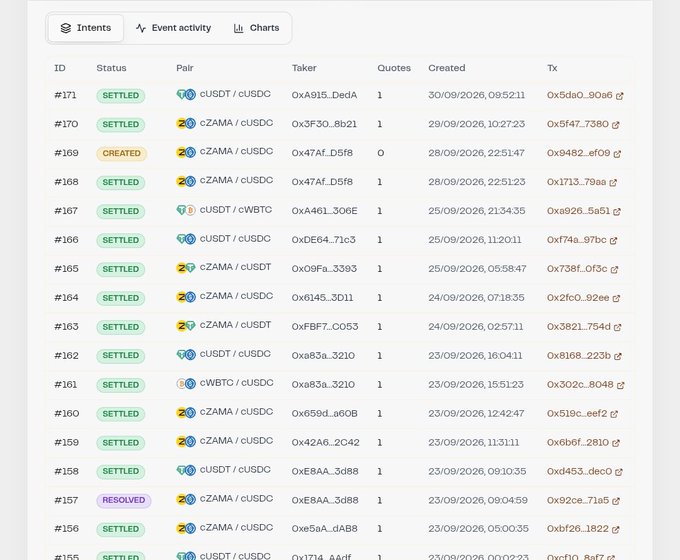680x560 pixels.
Task: Open transaction link 0x92ce…71a5
Action: point(578,501)
